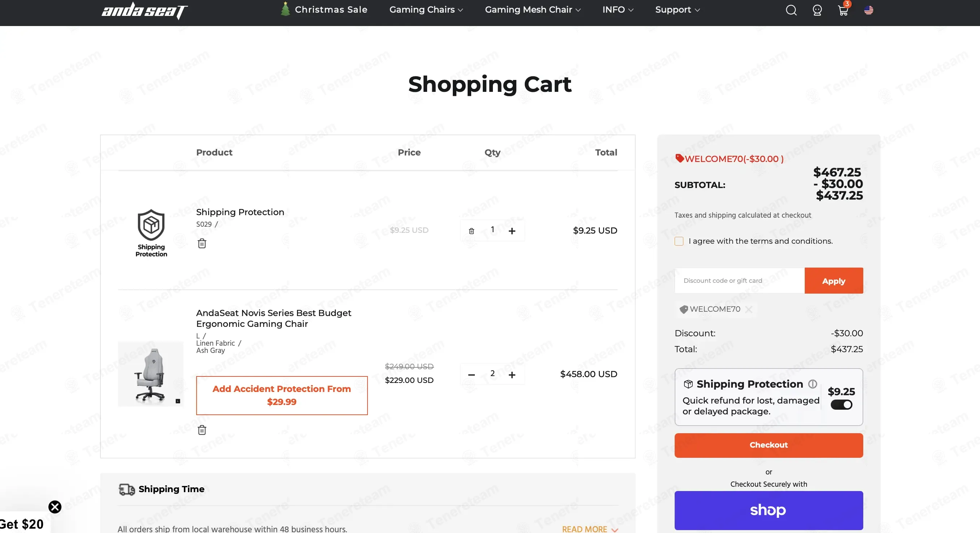Expand the Gaming Mesh Chair dropdown
The image size is (980, 533).
point(532,9)
